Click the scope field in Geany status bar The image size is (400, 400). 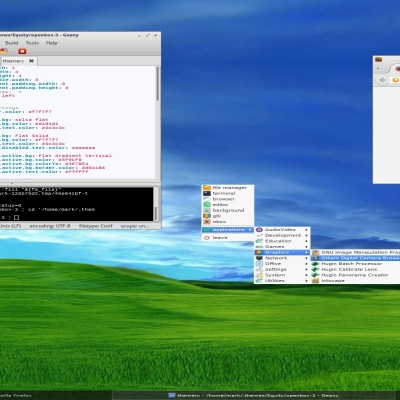point(135,226)
